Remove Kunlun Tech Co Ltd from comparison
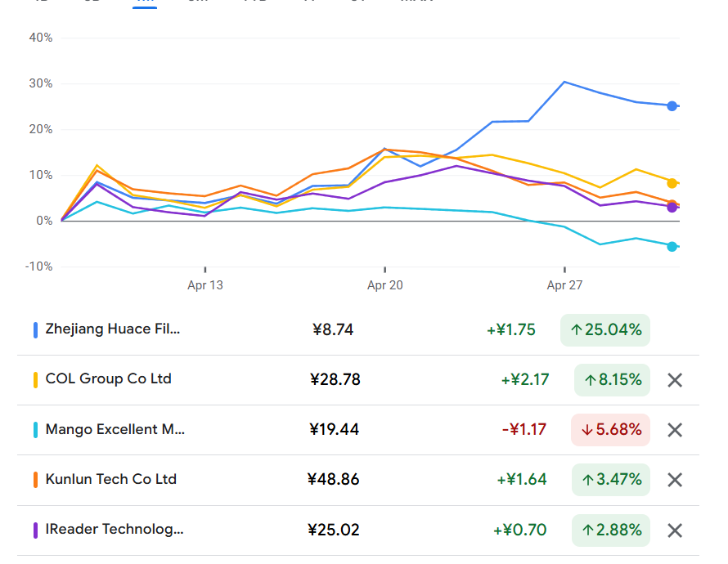Image resolution: width=728 pixels, height=564 pixels. tap(675, 480)
